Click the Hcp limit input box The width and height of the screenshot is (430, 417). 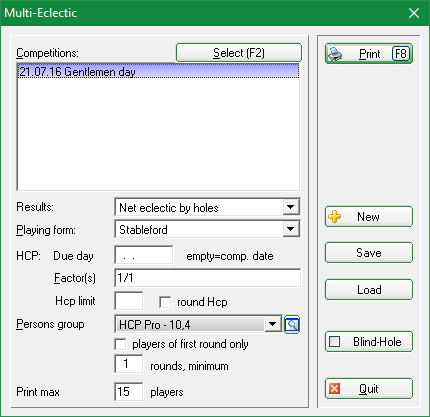click(129, 301)
